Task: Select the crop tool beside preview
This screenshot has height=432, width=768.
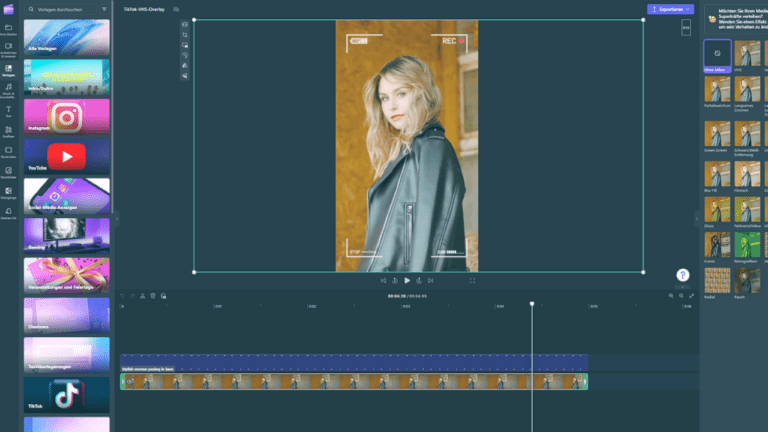Action: pos(185,35)
